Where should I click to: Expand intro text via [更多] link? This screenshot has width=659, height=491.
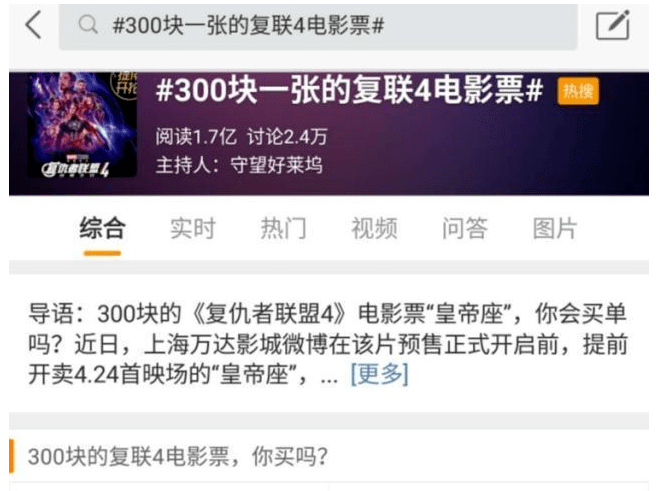pos(380,374)
